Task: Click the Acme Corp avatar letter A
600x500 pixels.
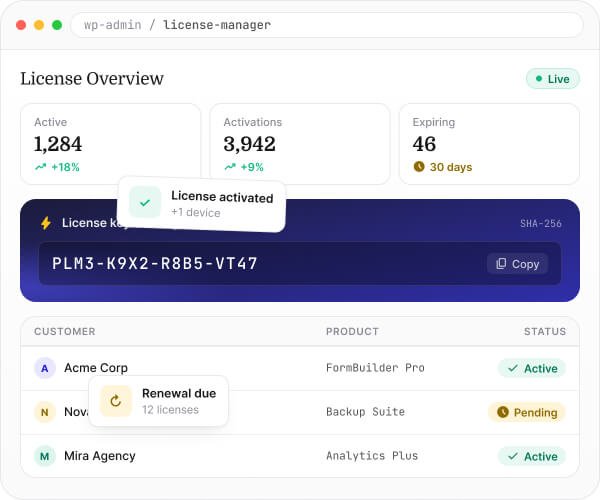Action: click(45, 368)
